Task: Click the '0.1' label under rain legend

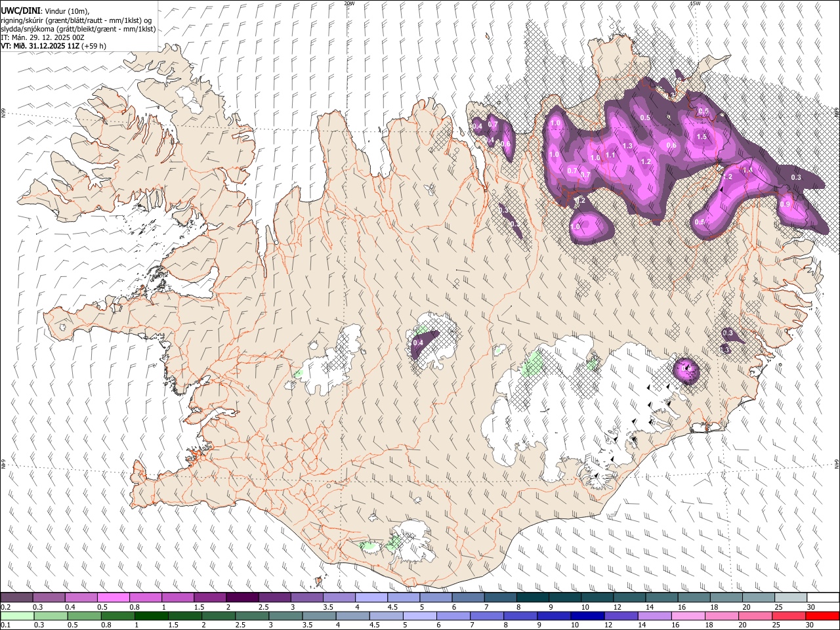Action: click(5, 625)
